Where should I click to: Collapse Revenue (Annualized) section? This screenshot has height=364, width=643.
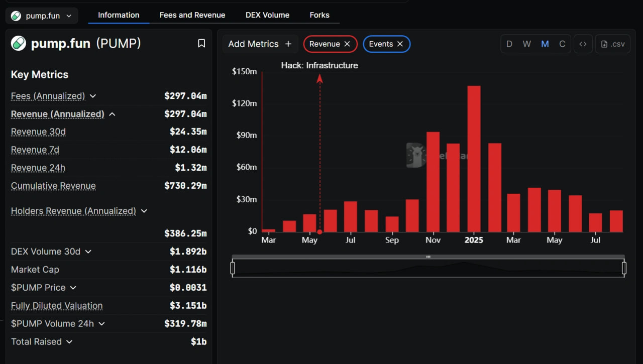tap(112, 114)
